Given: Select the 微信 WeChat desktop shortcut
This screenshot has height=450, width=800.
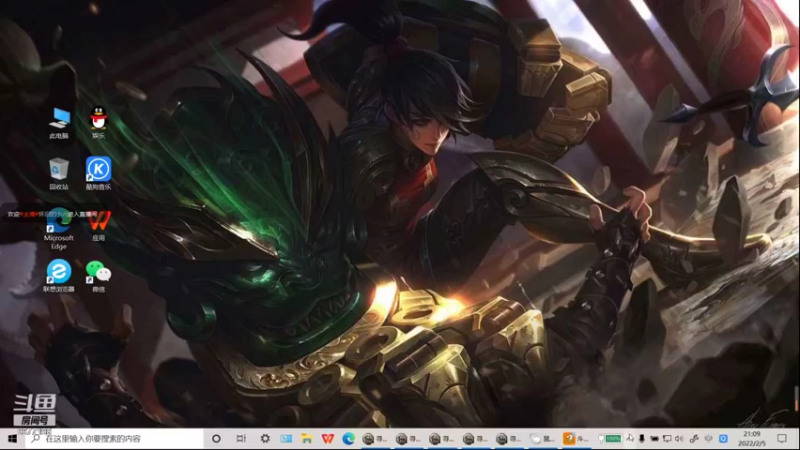Looking at the screenshot, I should coord(98,276).
